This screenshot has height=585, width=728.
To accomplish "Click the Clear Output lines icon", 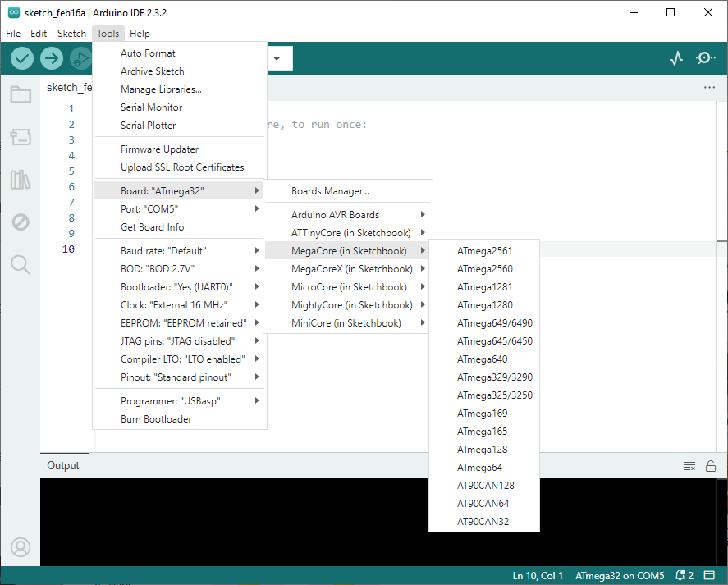I will coord(689,466).
